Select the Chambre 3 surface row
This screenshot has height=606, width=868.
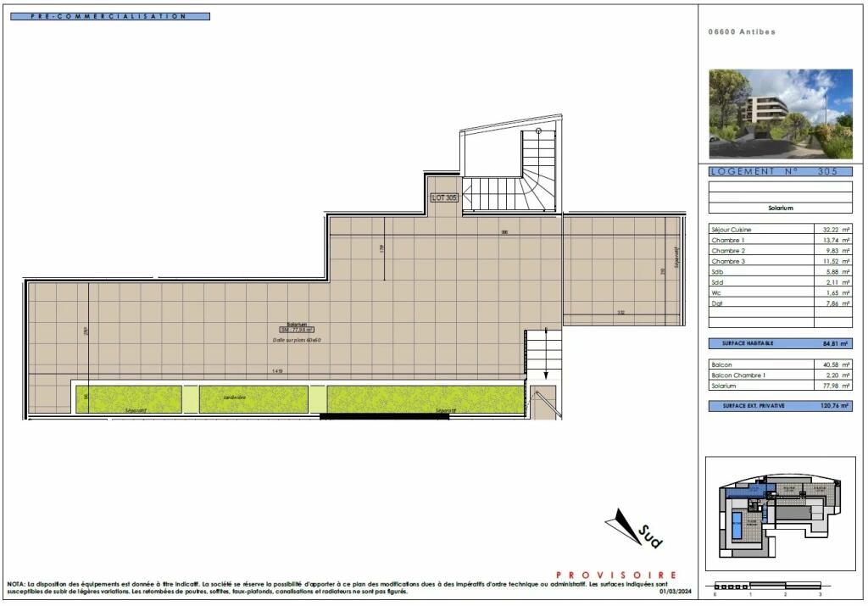(780, 262)
